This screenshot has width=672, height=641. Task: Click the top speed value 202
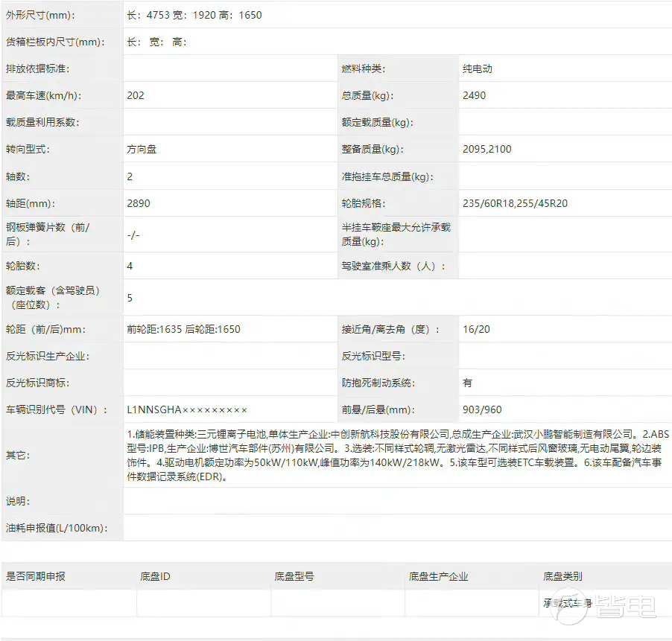[x=136, y=95]
